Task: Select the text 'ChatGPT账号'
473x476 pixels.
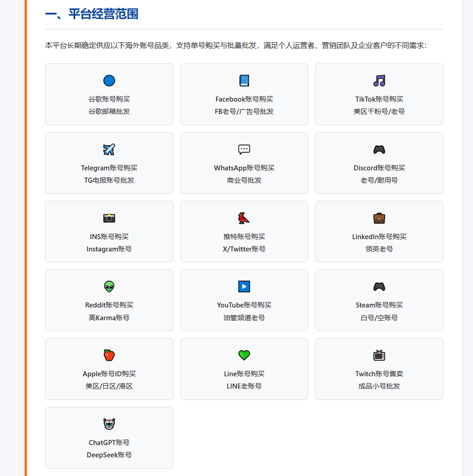Action: 109,443
